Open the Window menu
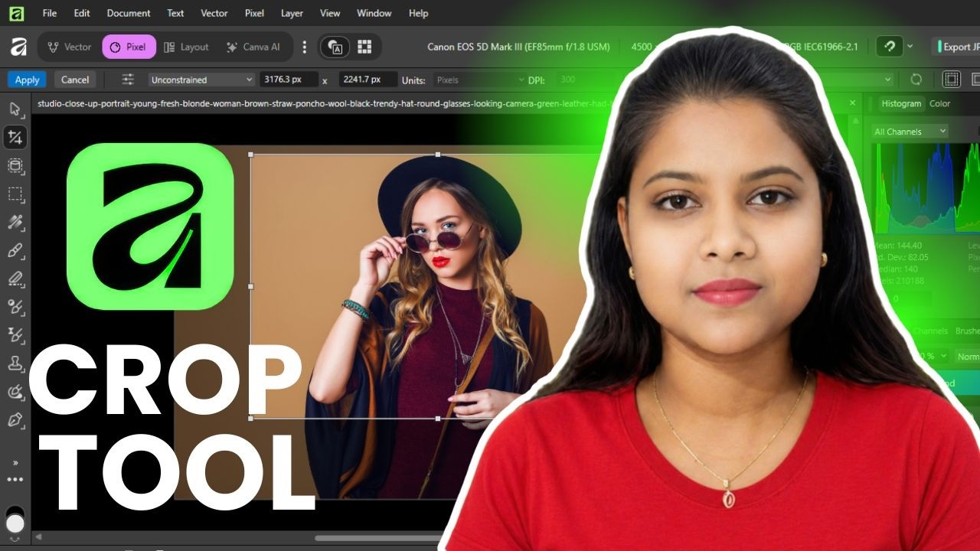The height and width of the screenshot is (551, 980). [374, 13]
